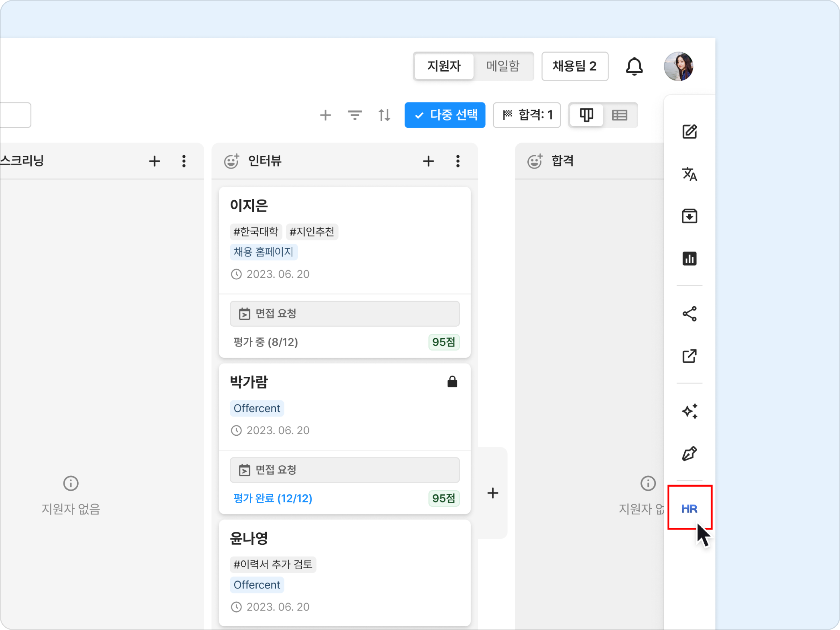Click 면접 요청 on the 이지은 card
Viewport: 840px width, 630px height.
[x=344, y=314]
